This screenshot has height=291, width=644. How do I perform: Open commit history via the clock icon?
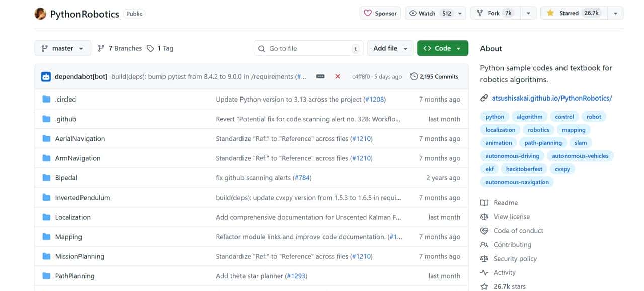[415, 76]
